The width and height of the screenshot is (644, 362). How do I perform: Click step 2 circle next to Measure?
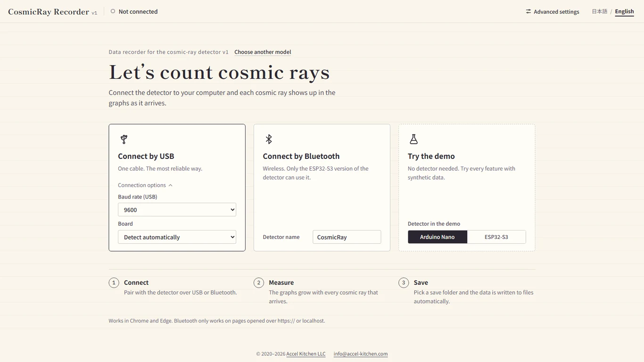pyautogui.click(x=258, y=282)
